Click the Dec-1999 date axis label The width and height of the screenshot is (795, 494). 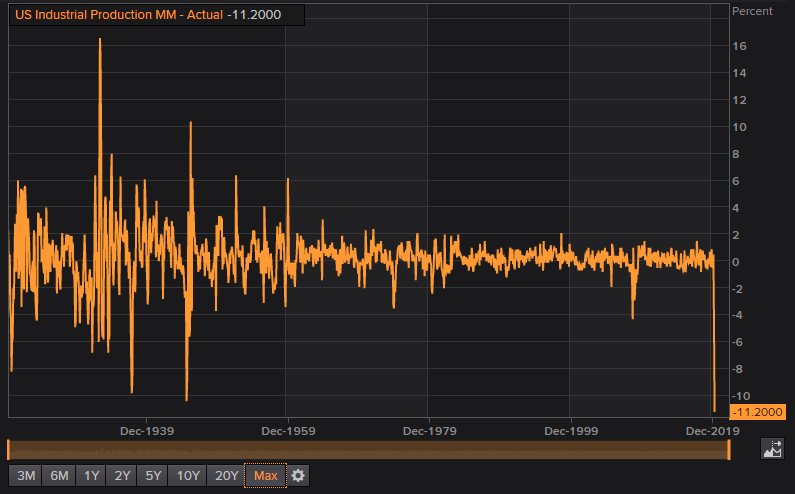coord(571,432)
